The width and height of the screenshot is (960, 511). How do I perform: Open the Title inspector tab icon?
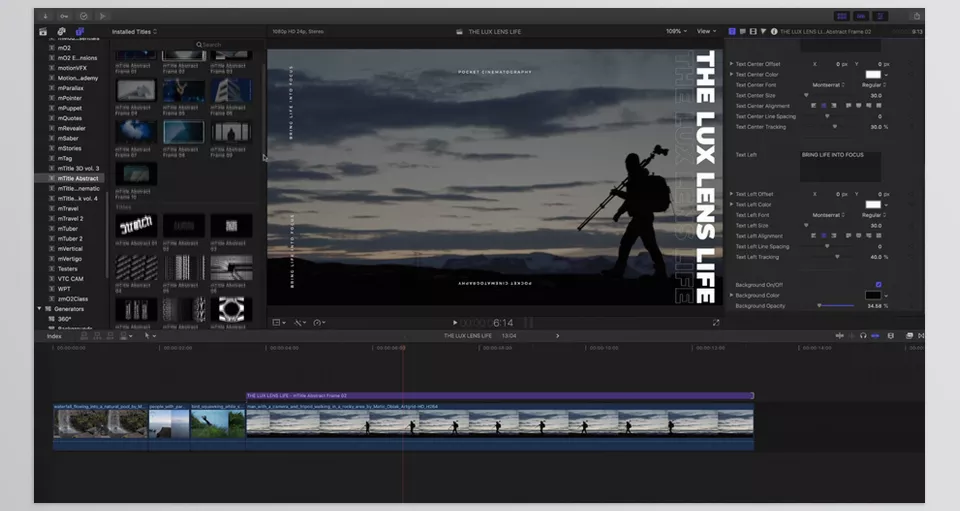tap(732, 31)
